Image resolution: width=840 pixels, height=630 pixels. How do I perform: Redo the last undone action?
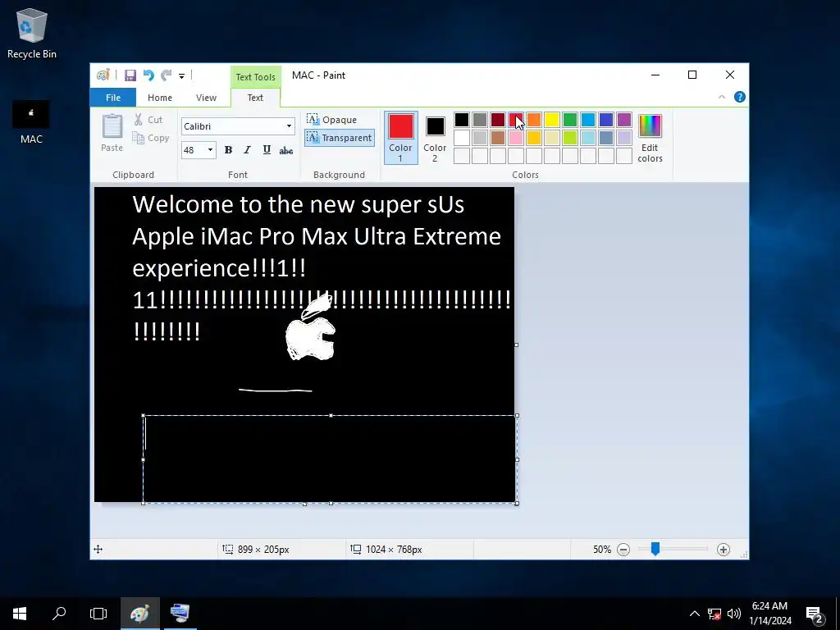point(166,75)
